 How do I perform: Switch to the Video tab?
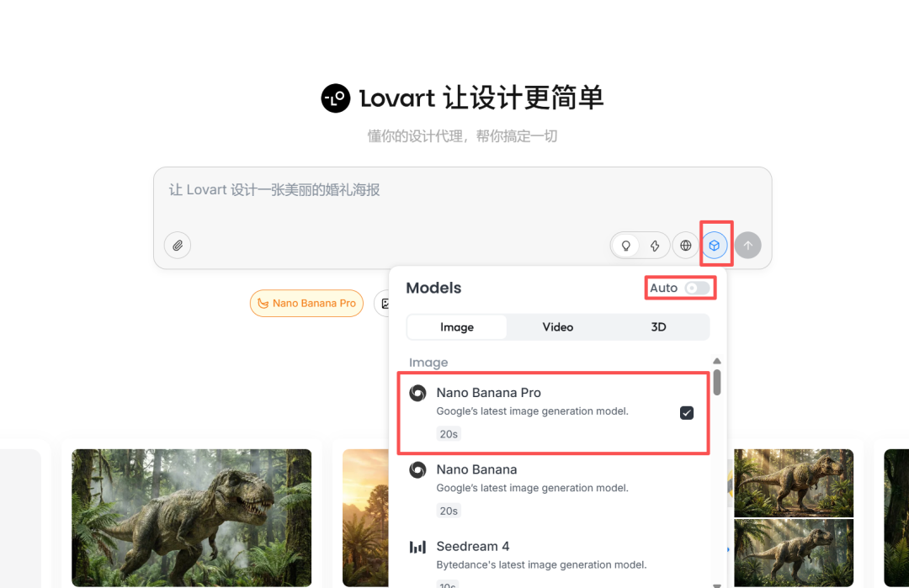point(557,327)
